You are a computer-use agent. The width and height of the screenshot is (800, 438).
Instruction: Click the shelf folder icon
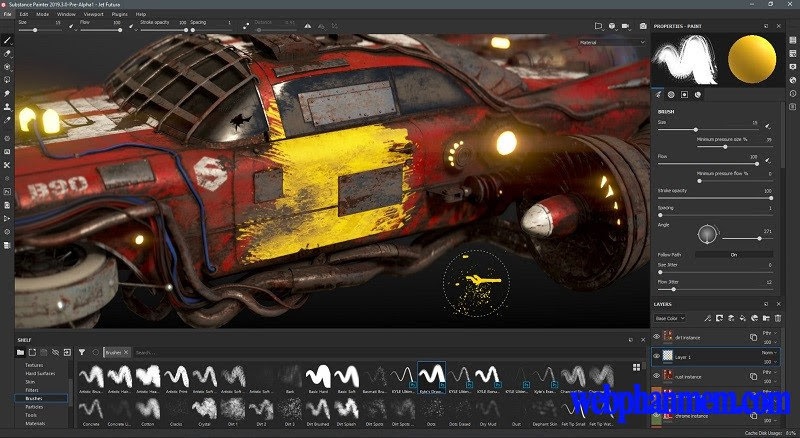pyautogui.click(x=20, y=352)
